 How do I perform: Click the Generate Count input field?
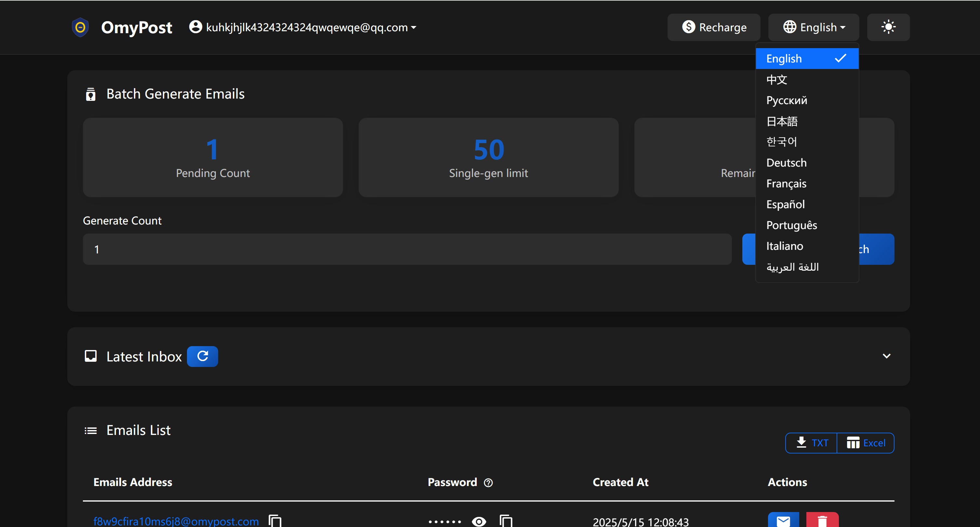click(407, 249)
